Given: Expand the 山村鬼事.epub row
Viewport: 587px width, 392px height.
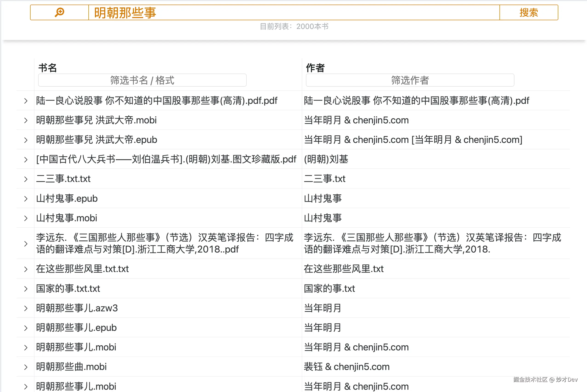Looking at the screenshot, I should tap(26, 199).
